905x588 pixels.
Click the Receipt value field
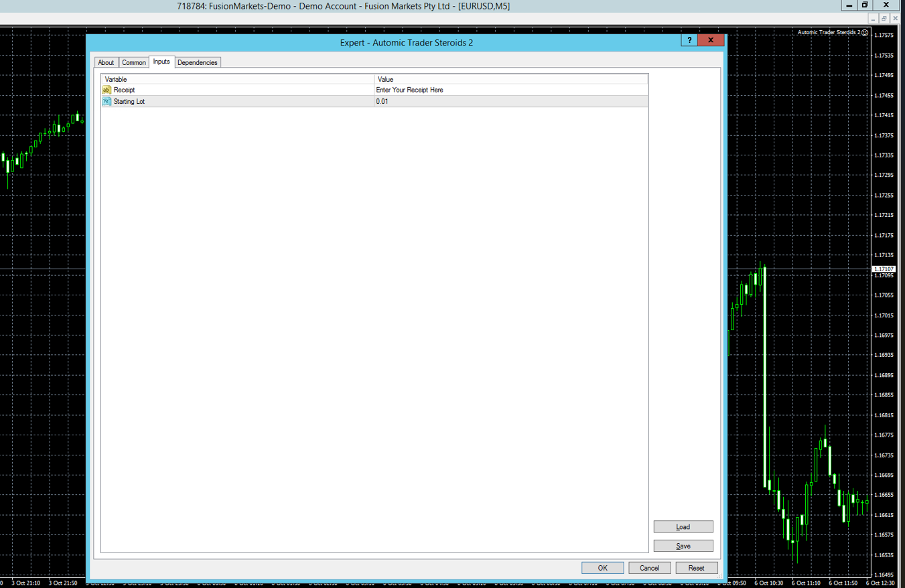(x=510, y=90)
